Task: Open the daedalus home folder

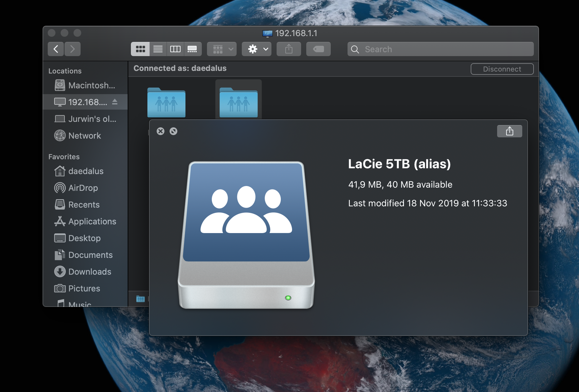Action: tap(85, 171)
